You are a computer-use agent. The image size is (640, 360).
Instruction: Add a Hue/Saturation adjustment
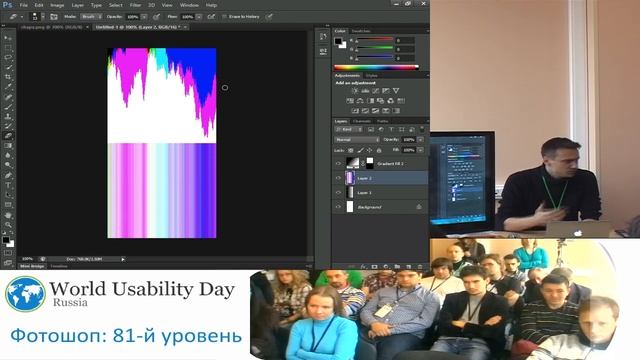coord(350,100)
